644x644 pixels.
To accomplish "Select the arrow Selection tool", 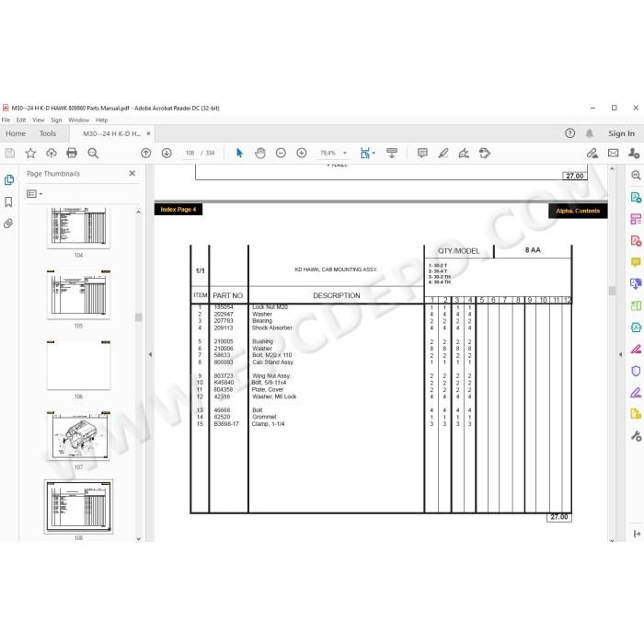I will 239,154.
